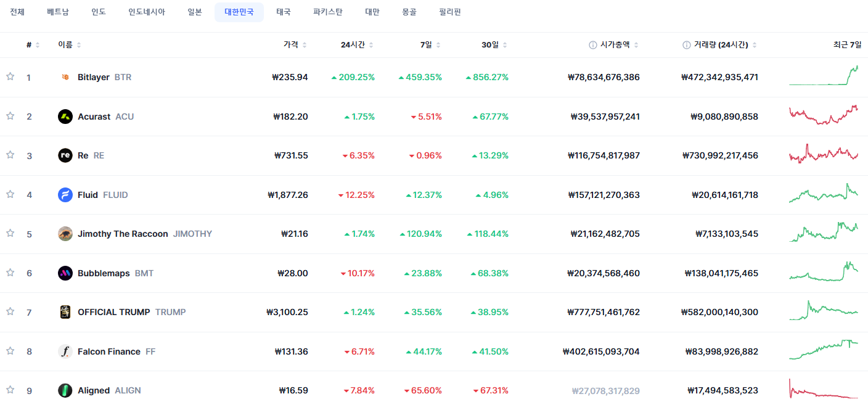Switch to the 인도네시아 tab
The image size is (868, 407).
(x=147, y=12)
